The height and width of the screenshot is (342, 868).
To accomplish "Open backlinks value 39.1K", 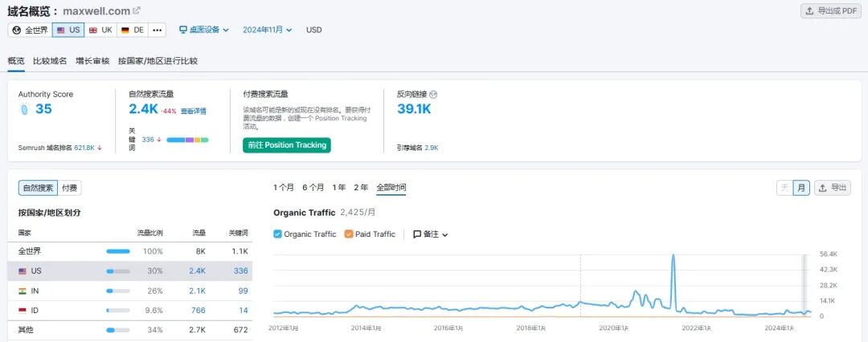I will click(x=414, y=109).
